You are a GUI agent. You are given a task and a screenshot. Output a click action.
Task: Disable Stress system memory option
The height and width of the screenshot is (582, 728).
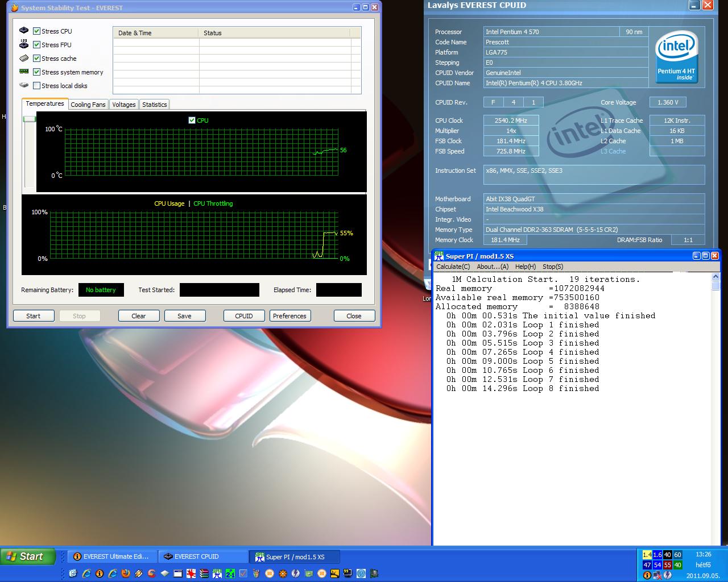pos(36,72)
